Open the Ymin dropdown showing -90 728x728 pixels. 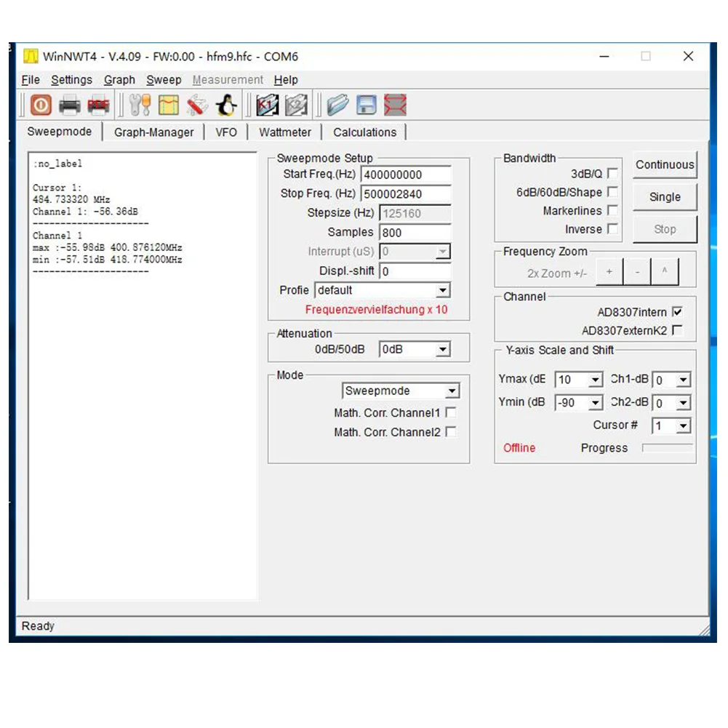point(578,402)
